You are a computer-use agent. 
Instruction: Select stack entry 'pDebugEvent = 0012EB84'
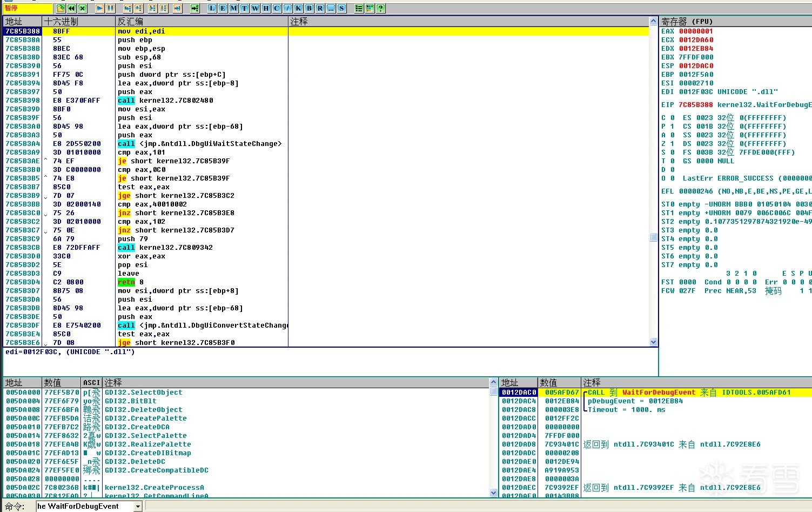tap(635, 401)
